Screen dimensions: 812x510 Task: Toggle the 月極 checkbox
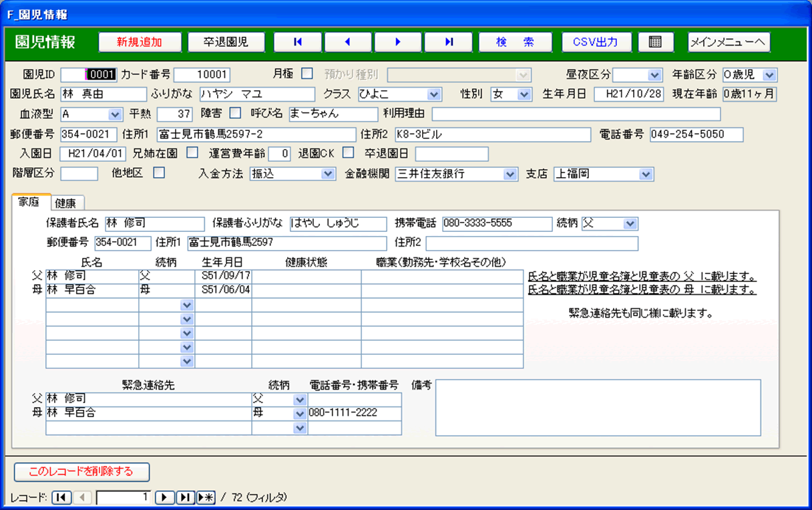click(307, 74)
